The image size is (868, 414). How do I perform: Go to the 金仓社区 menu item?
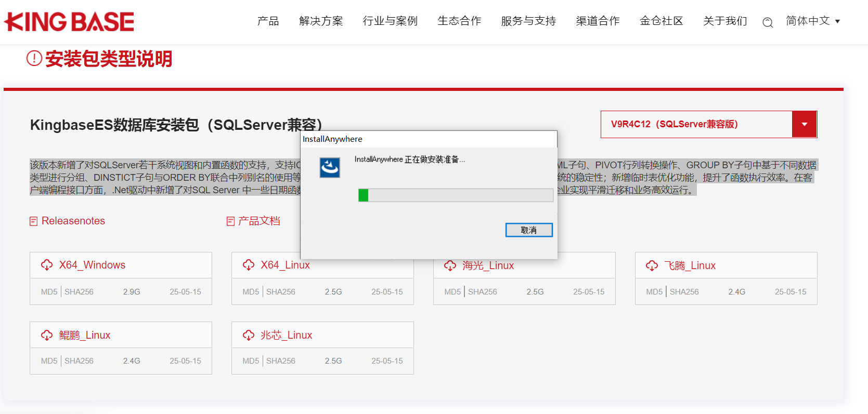click(x=661, y=21)
